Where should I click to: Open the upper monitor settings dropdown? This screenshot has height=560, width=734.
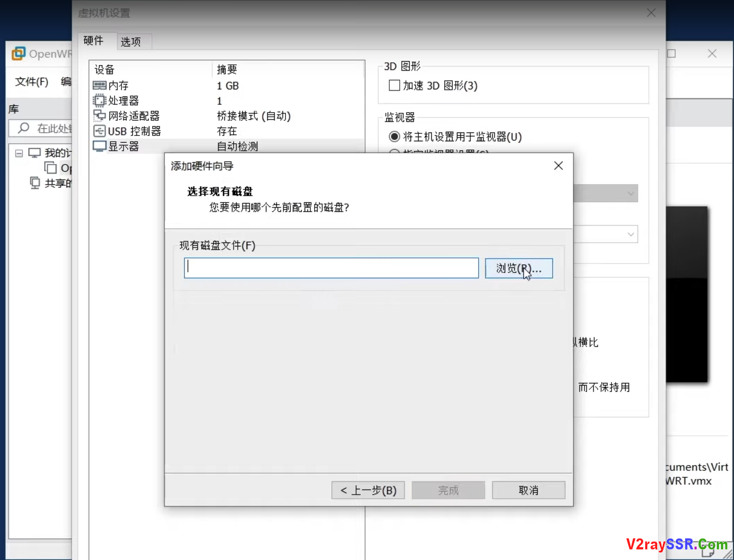coord(630,193)
